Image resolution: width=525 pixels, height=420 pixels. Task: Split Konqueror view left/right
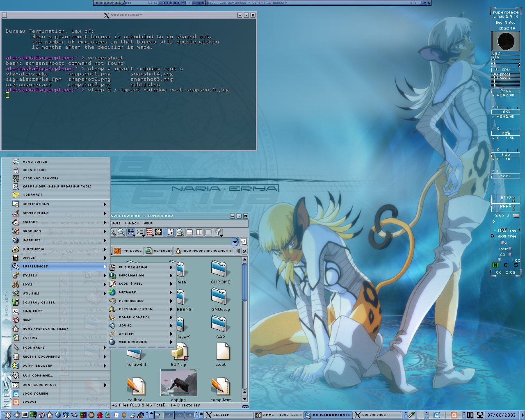(199, 232)
